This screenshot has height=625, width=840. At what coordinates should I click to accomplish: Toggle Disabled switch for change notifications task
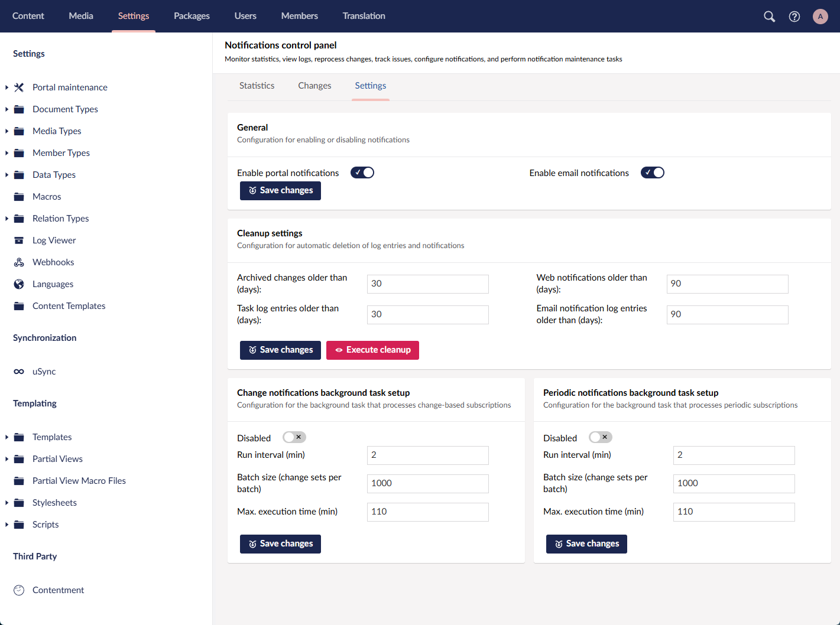coord(294,437)
